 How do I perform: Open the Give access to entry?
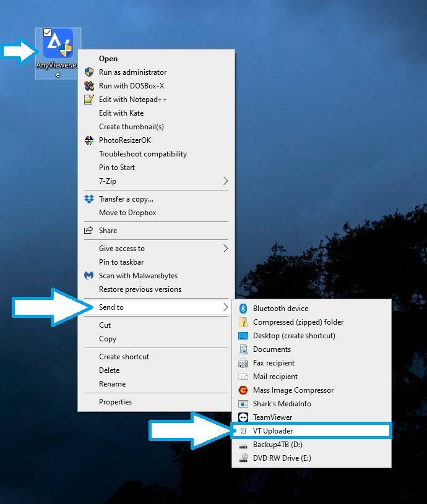pyautogui.click(x=157, y=248)
